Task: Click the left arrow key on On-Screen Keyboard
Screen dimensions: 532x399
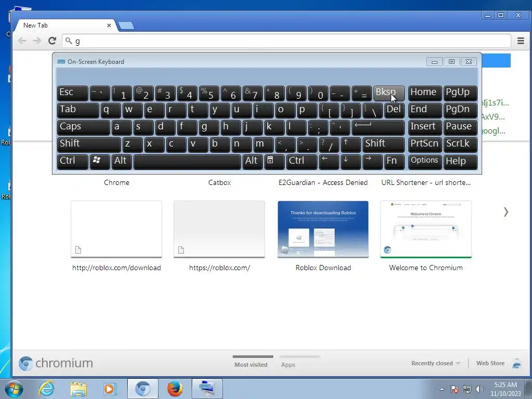Action: [x=329, y=162]
